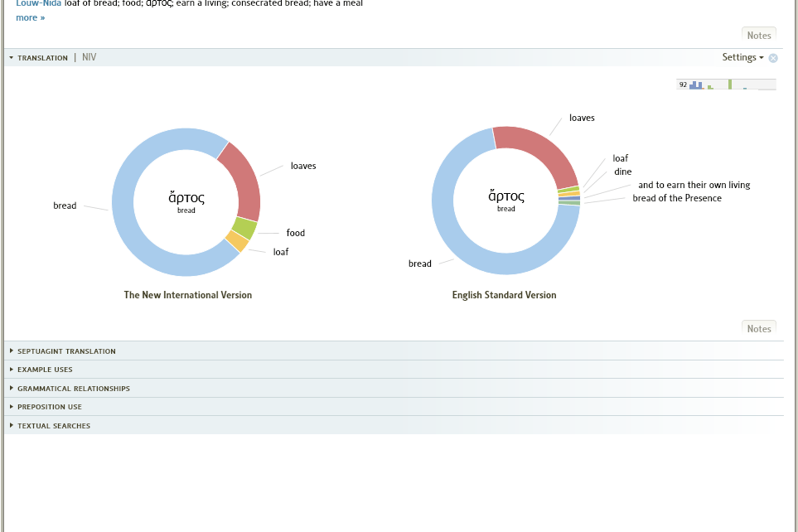
Task: Click the 'bread' label left of the NIV chart
Action: pyautogui.click(x=65, y=206)
